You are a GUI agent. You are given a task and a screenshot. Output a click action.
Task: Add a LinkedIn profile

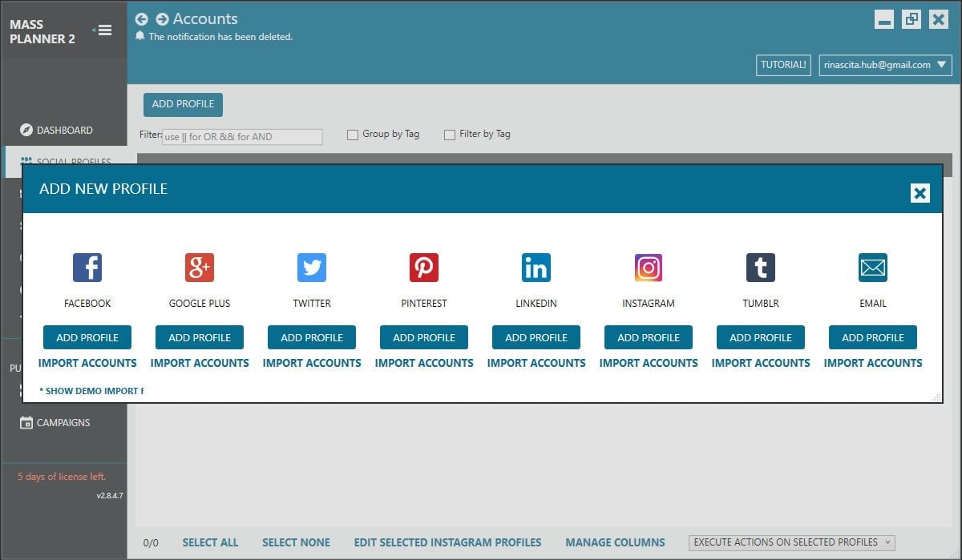pos(536,337)
